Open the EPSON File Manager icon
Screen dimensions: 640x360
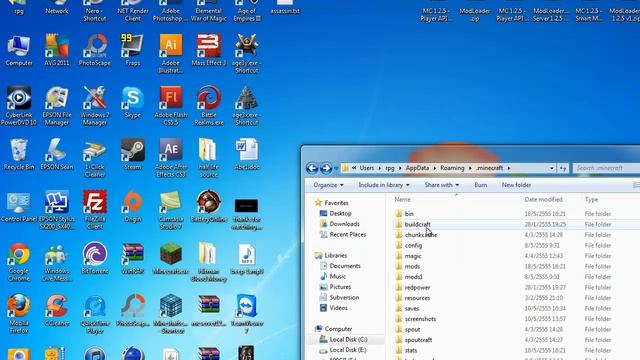pos(57,106)
